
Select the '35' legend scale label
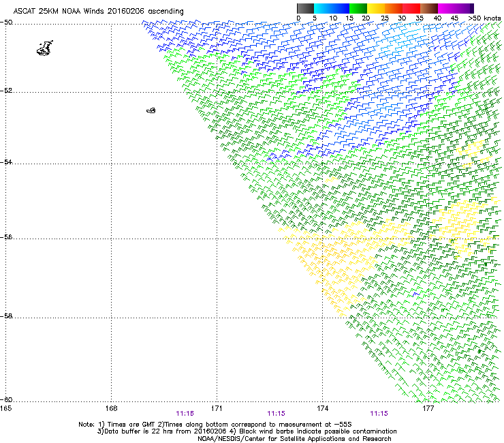point(420,18)
